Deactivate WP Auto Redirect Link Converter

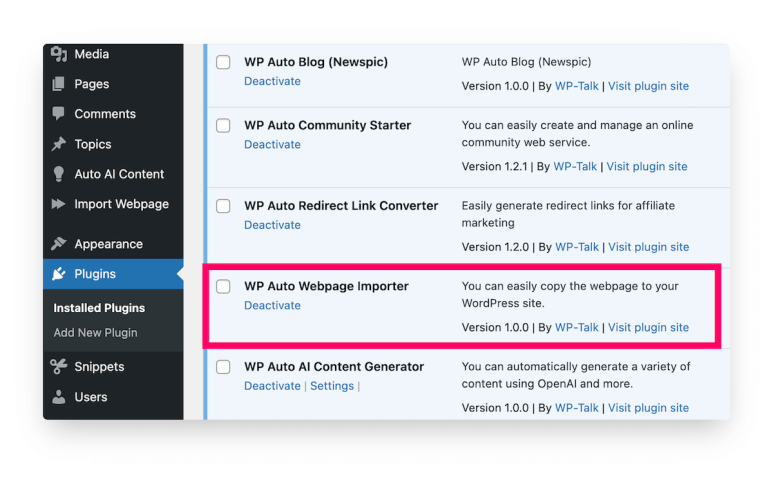[x=272, y=225]
